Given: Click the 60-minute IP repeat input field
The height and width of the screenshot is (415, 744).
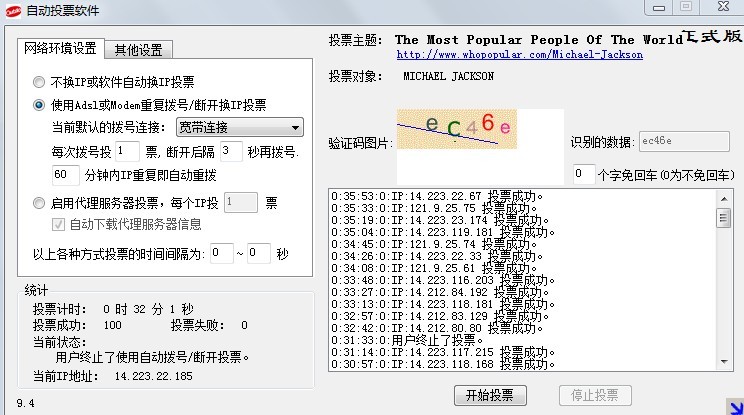Looking at the screenshot, I should pyautogui.click(x=65, y=175).
